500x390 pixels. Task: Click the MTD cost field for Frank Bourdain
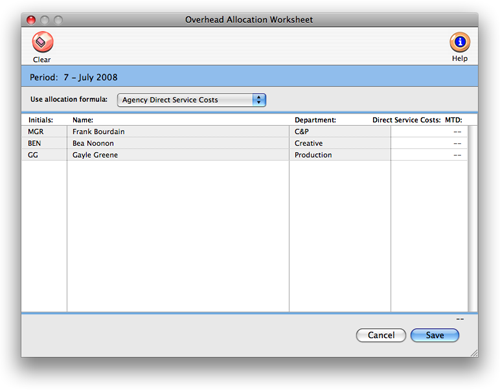pos(429,132)
